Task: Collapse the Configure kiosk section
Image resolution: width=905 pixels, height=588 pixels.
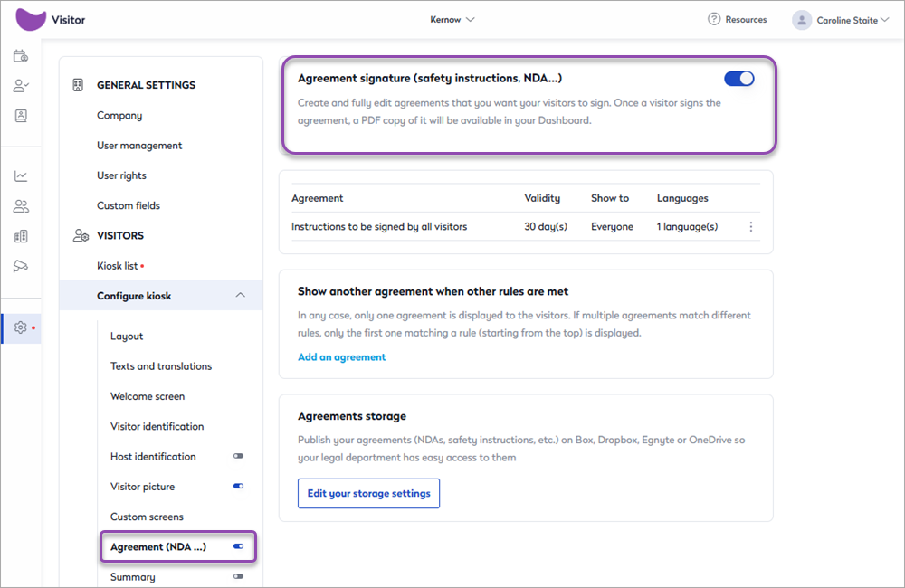Action: (x=239, y=296)
